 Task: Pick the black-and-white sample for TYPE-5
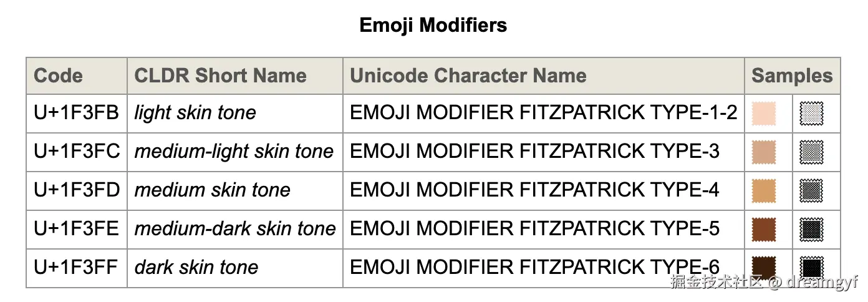[811, 229]
